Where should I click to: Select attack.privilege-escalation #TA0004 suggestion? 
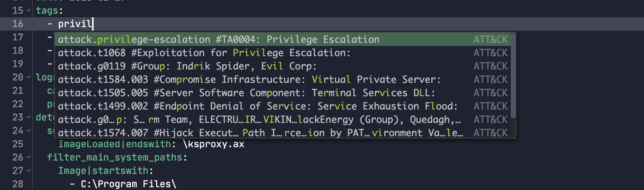pos(219,39)
